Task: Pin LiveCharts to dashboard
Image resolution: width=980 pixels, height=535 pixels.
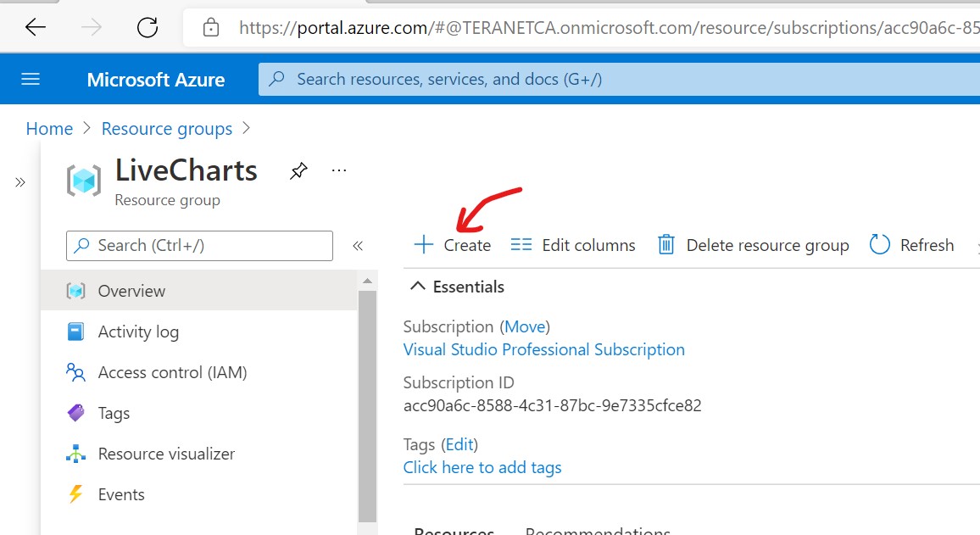Action: pos(298,170)
